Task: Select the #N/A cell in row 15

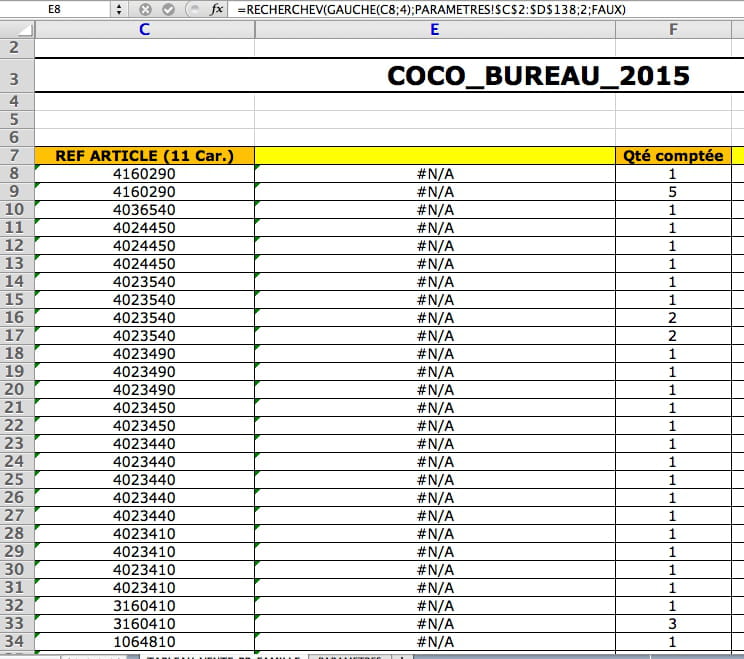Action: pyautogui.click(x=435, y=299)
